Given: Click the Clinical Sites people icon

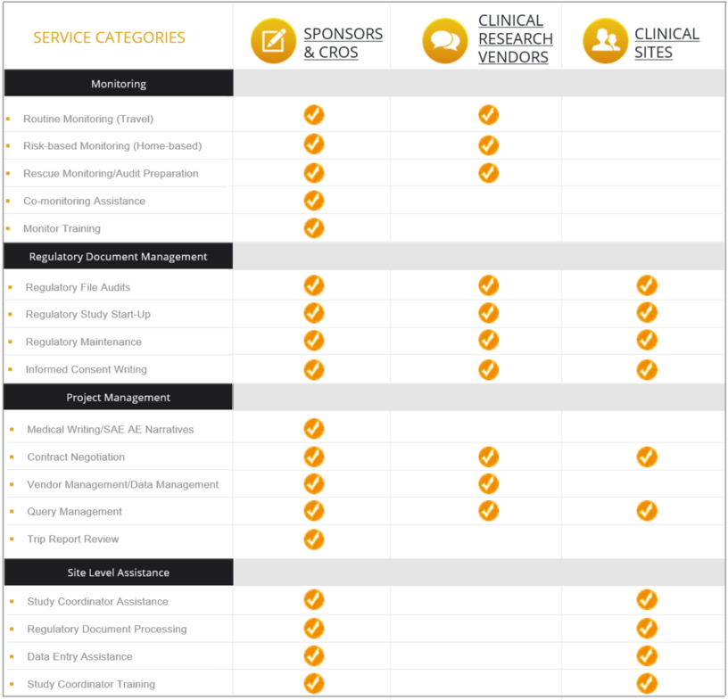Looking at the screenshot, I should tap(606, 41).
